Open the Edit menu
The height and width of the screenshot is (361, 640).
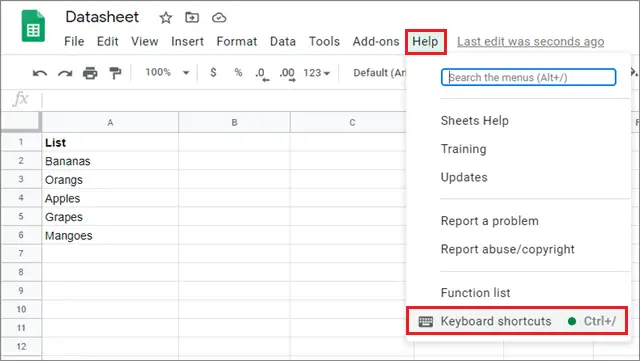107,41
